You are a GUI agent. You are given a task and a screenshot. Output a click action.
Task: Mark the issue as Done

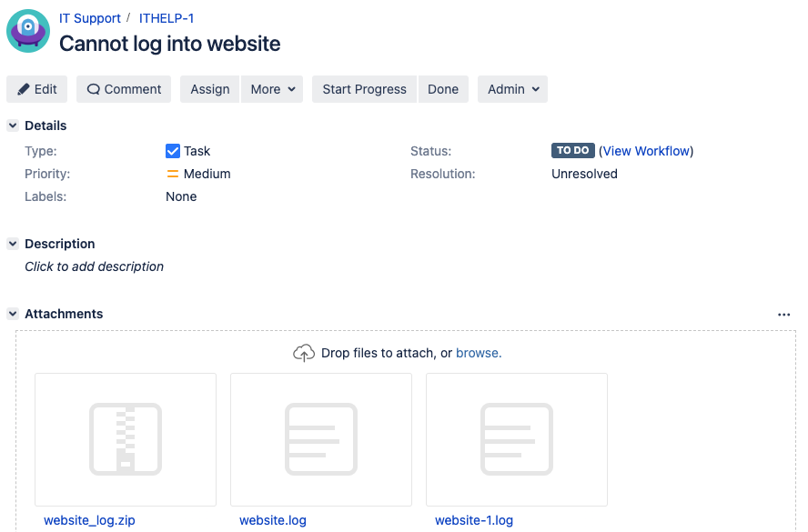pos(443,89)
